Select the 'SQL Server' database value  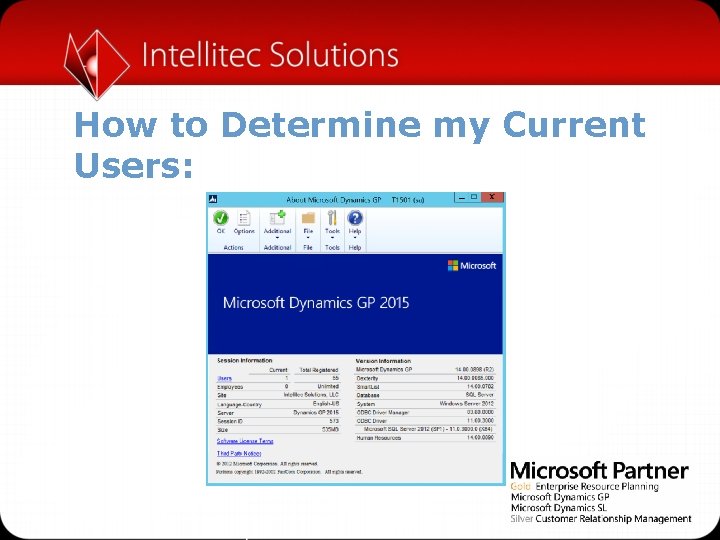click(479, 395)
